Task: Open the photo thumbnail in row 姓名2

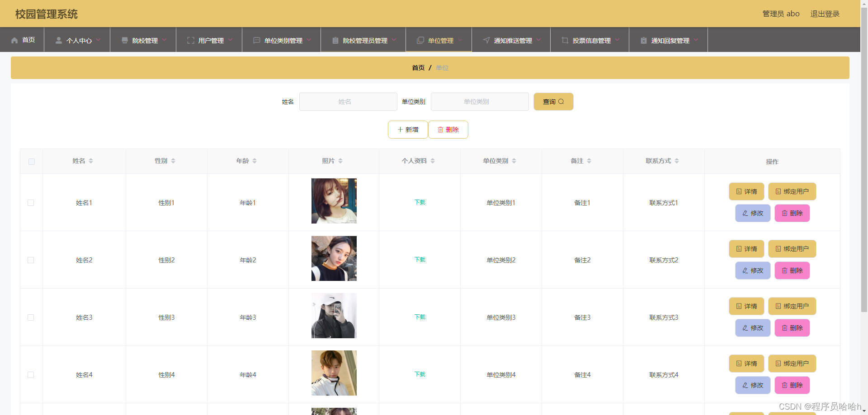Action: [x=334, y=258]
